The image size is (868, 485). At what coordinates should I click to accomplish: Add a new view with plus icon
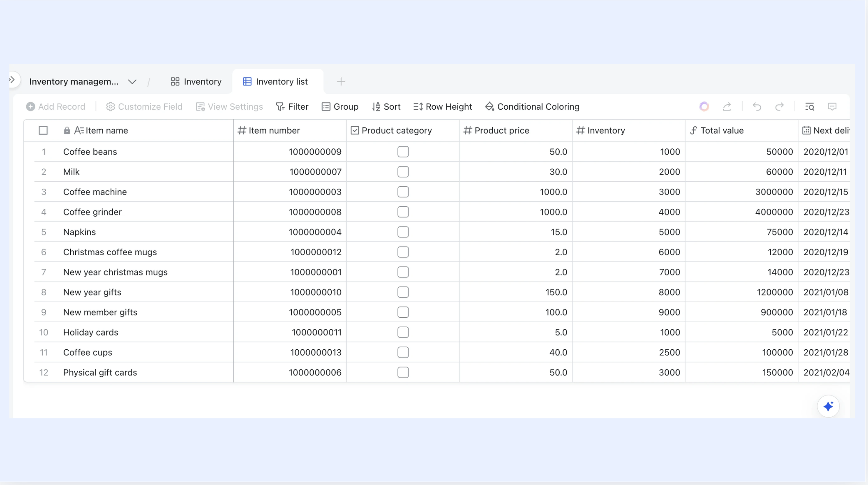click(341, 82)
